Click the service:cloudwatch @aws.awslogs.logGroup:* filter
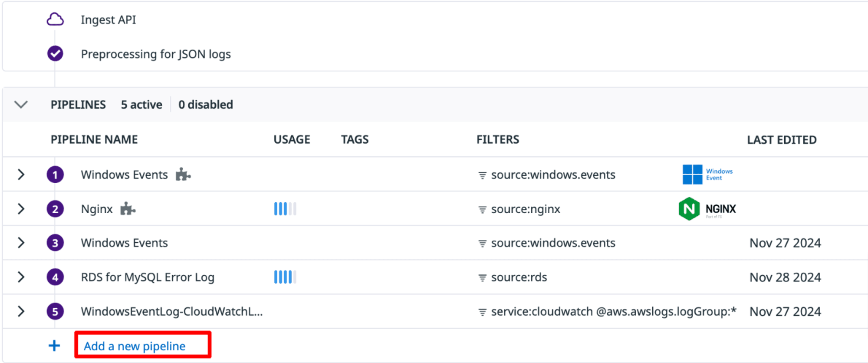868x363 pixels. pyautogui.click(x=614, y=311)
